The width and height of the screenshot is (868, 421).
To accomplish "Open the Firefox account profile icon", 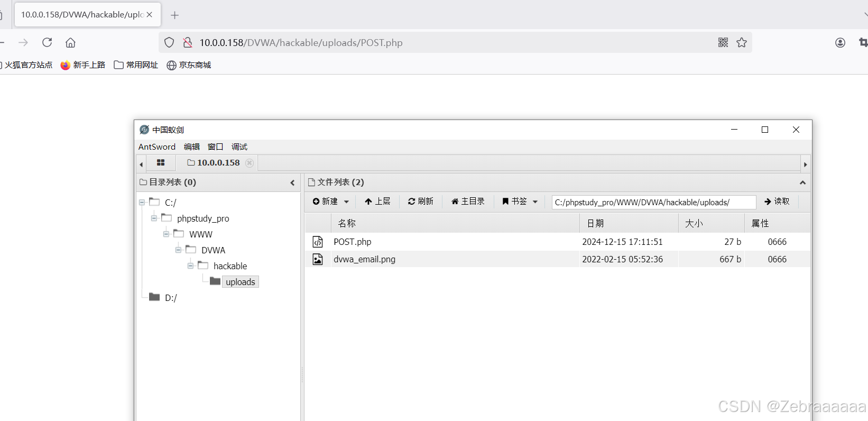I will (x=840, y=42).
